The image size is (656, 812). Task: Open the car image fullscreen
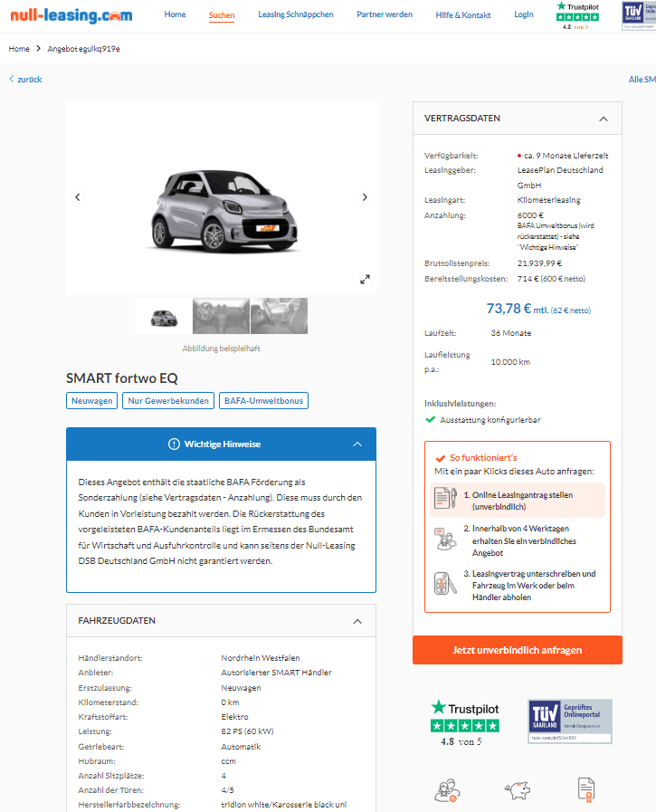(x=365, y=279)
